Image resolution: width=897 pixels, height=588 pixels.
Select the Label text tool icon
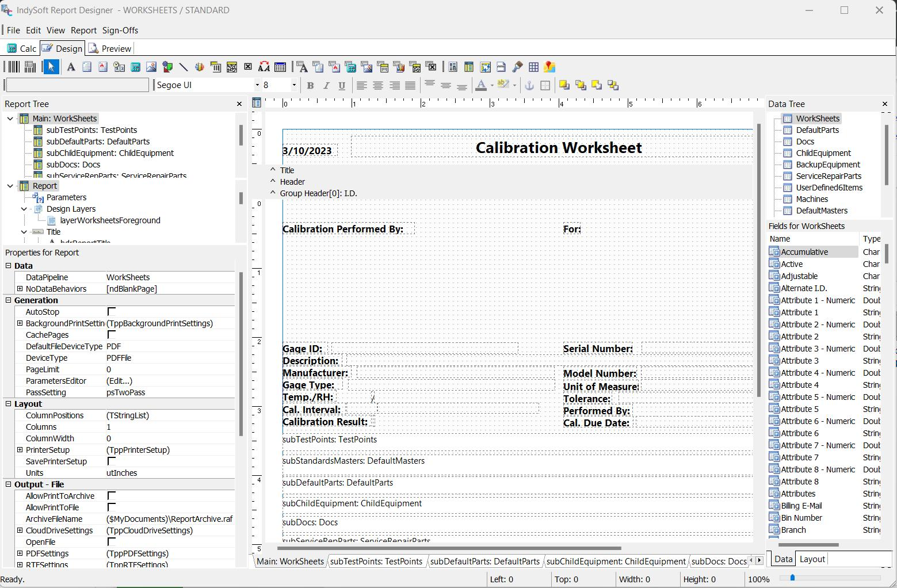coord(71,67)
